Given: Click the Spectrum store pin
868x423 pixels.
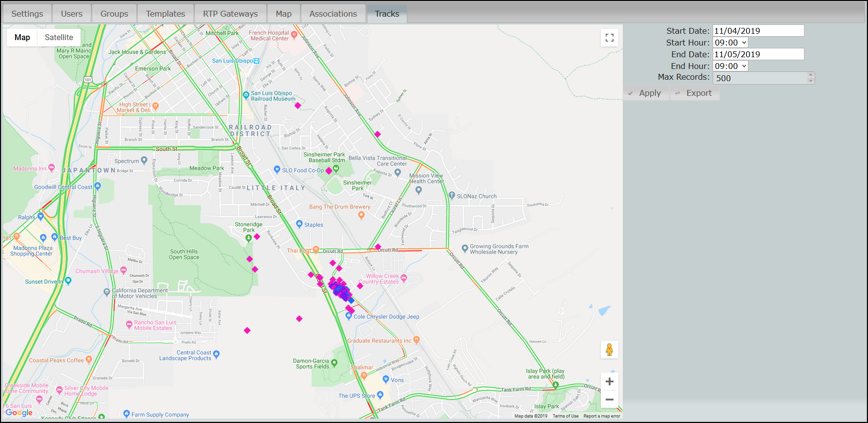Looking at the screenshot, I should click(x=144, y=160).
